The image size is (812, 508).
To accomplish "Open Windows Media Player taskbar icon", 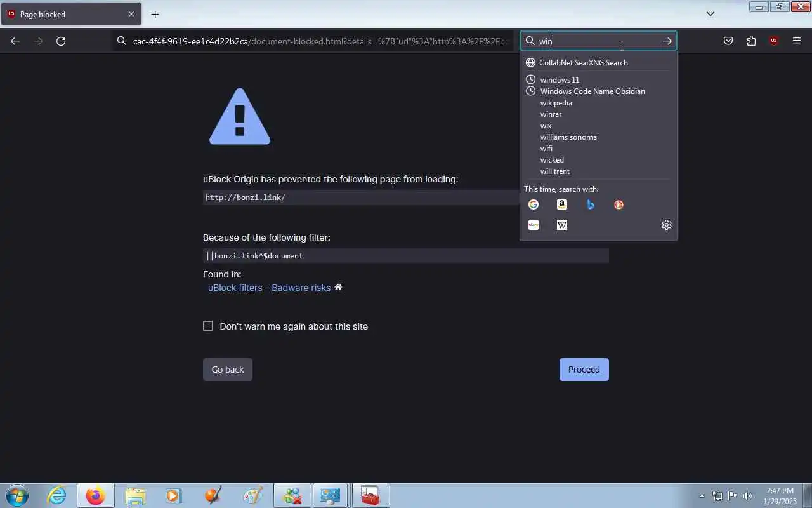I will pyautogui.click(x=174, y=495).
